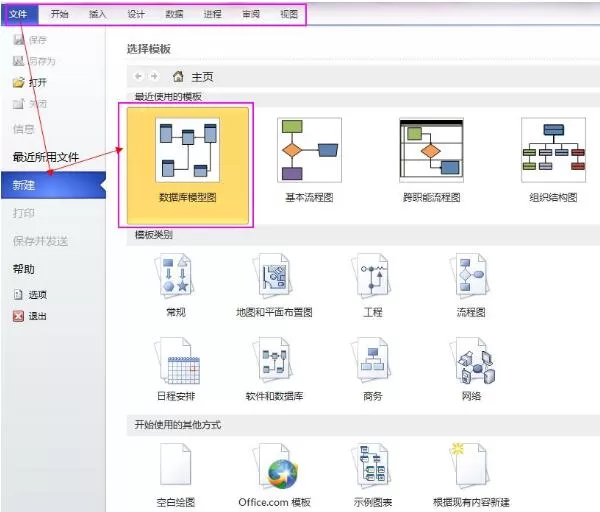Click the back navigation arrow
Viewport: 600px width, 512px height.
139,77
